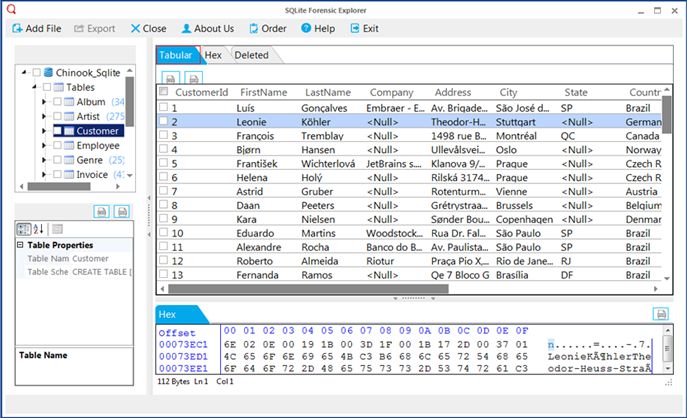The height and width of the screenshot is (418, 687).
Task: Click the SQLite Forensic Explorer app logo
Action: 11,9
